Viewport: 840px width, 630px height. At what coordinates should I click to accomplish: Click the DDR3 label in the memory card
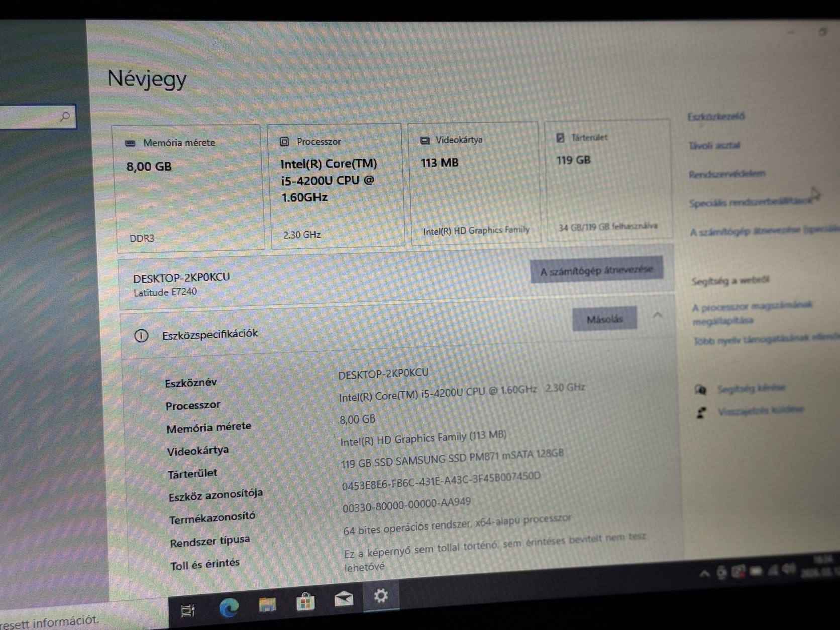pos(142,238)
